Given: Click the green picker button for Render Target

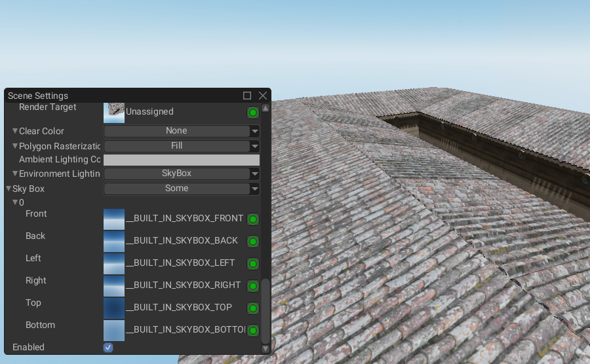Looking at the screenshot, I should click(x=253, y=113).
